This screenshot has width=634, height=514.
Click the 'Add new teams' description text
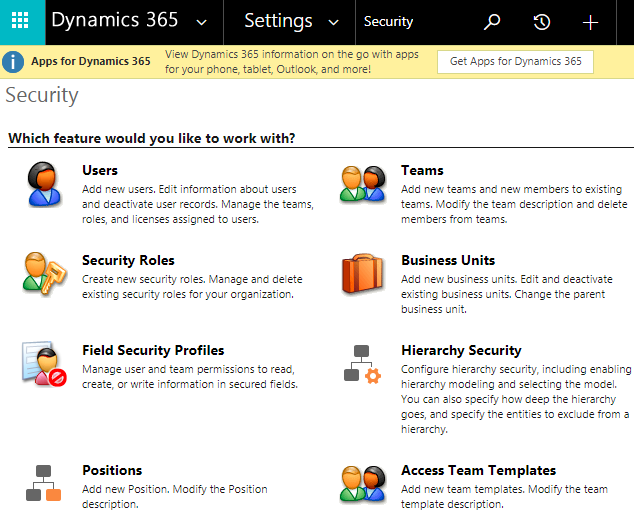514,204
